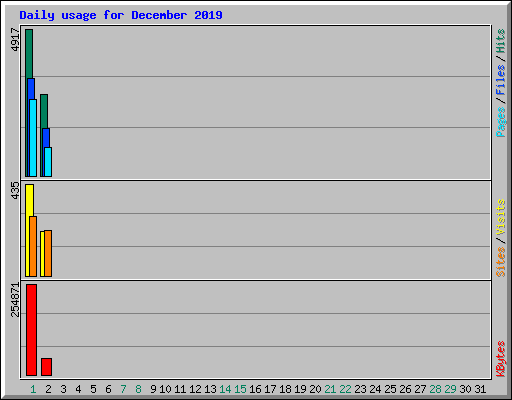512x400 pixels.
Task: Click the chart title Daily usage for December 2019
Action: tap(121, 15)
